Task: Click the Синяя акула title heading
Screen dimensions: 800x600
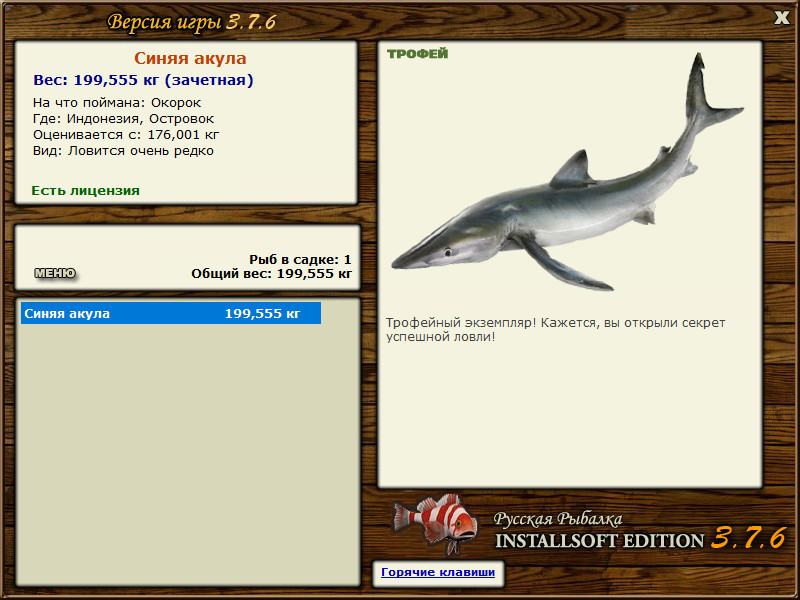Action: click(190, 58)
